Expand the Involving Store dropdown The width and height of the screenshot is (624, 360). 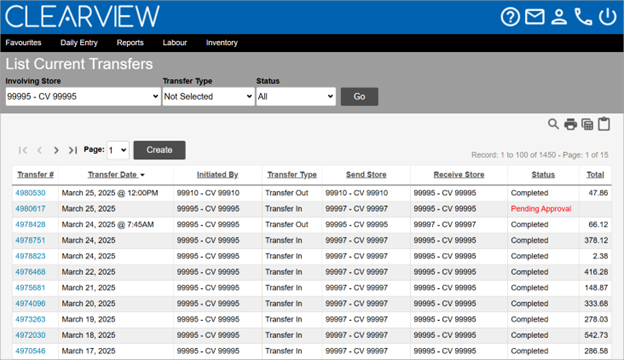(83, 97)
